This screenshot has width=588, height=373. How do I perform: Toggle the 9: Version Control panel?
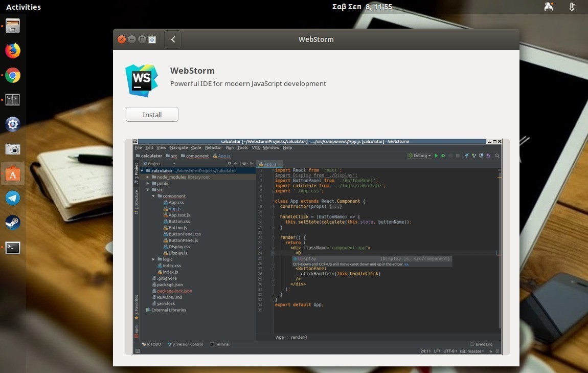click(x=186, y=344)
